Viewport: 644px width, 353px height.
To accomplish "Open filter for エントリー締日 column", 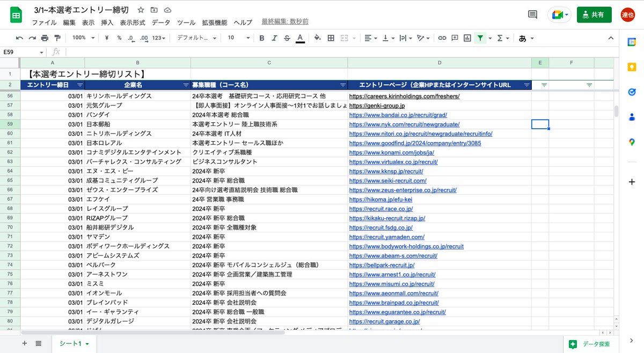I will click(x=80, y=85).
